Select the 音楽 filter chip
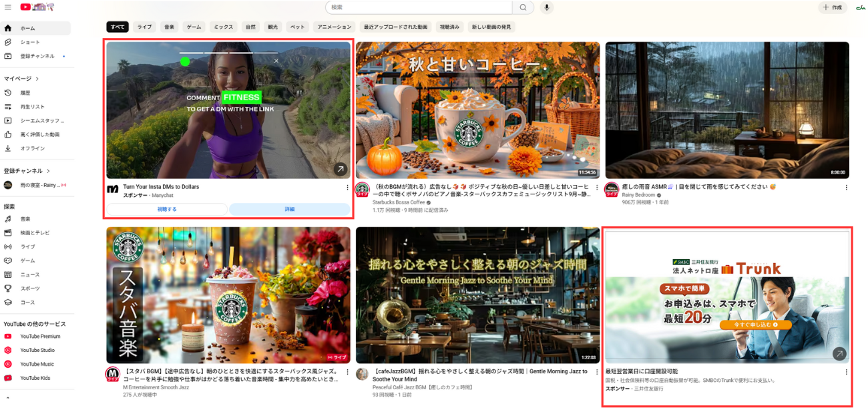 pos(170,27)
